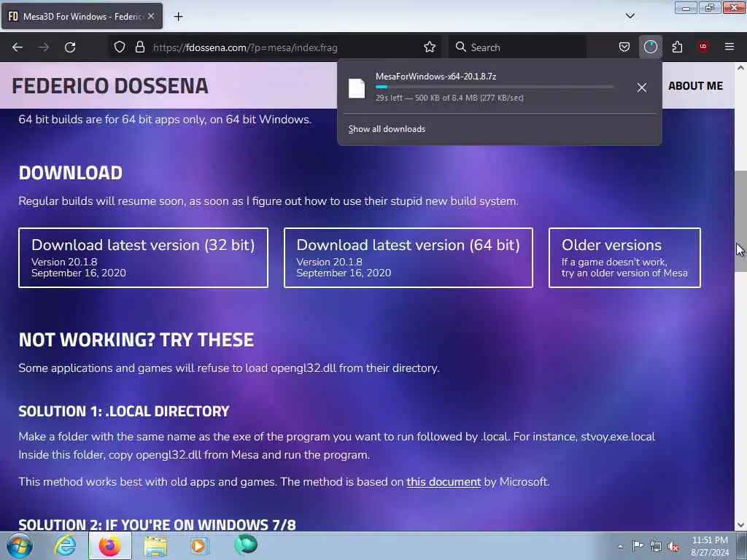Open the network tray icon

(x=656, y=547)
